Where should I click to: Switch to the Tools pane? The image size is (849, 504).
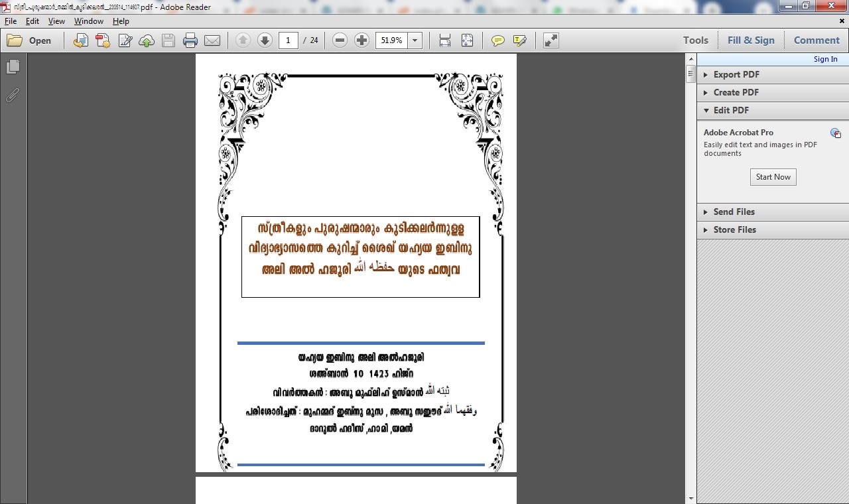696,40
